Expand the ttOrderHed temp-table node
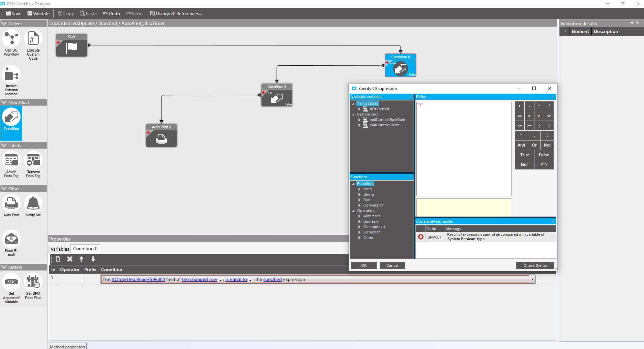 click(x=359, y=109)
